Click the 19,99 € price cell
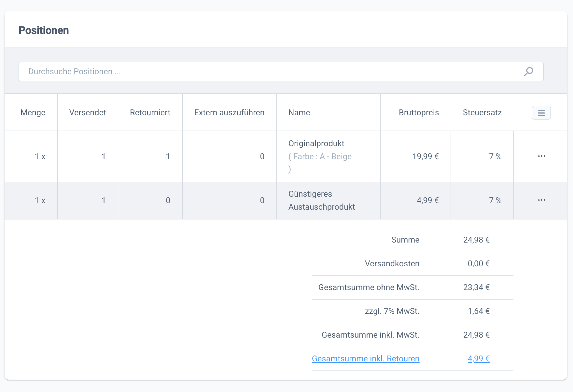573x392 pixels. click(425, 157)
